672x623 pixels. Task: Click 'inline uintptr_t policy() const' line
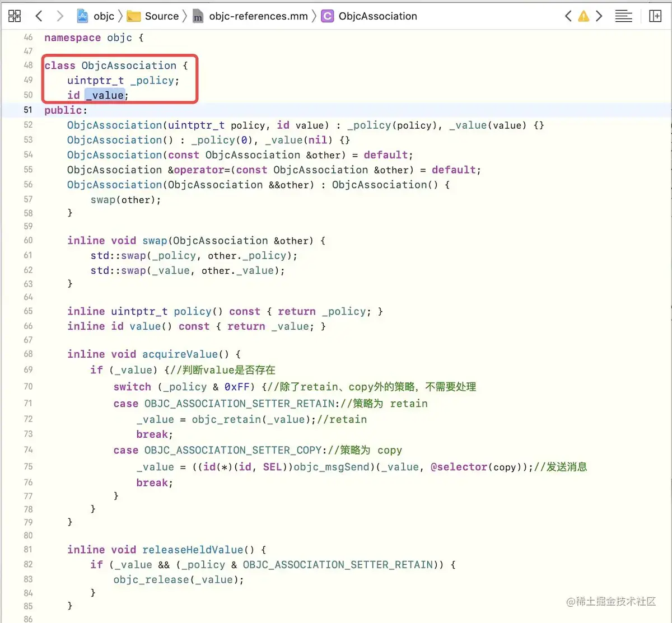pyautogui.click(x=225, y=311)
